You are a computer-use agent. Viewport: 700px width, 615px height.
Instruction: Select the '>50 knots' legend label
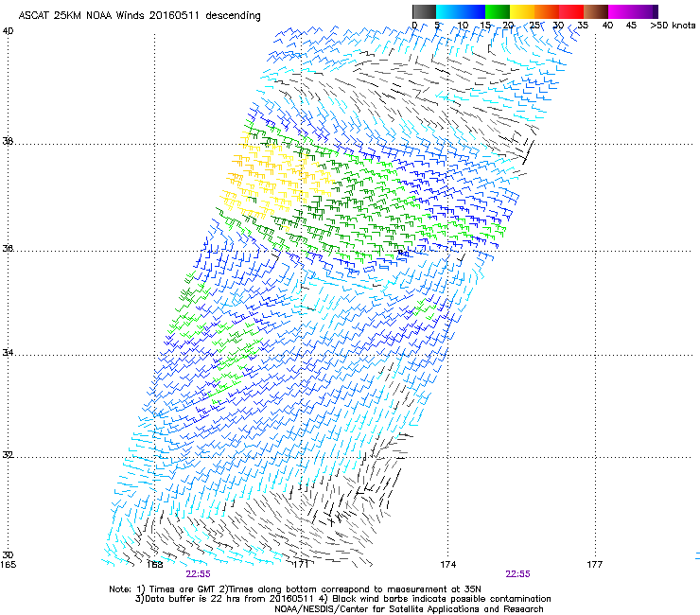point(673,26)
